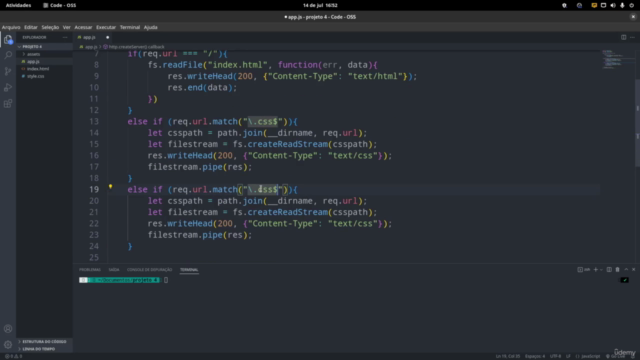Open the Manage settings gear
The width and height of the screenshot is (640, 360).
tap(8, 344)
